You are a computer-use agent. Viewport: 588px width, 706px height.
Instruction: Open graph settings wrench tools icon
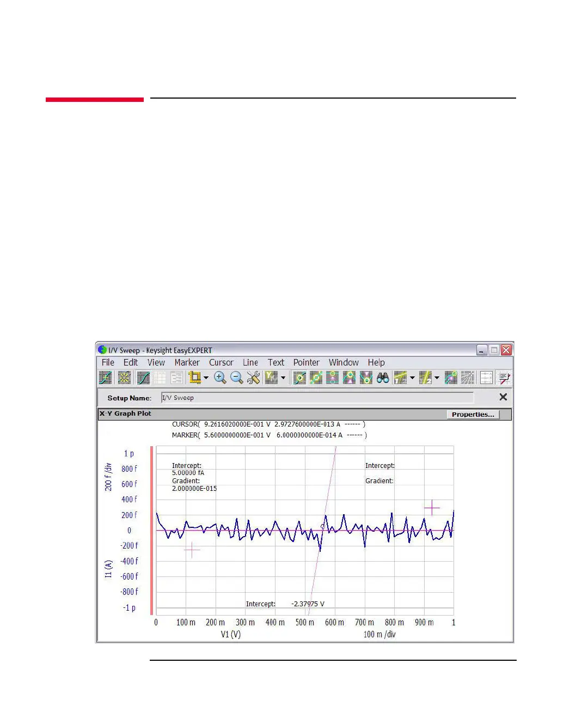pyautogui.click(x=253, y=378)
